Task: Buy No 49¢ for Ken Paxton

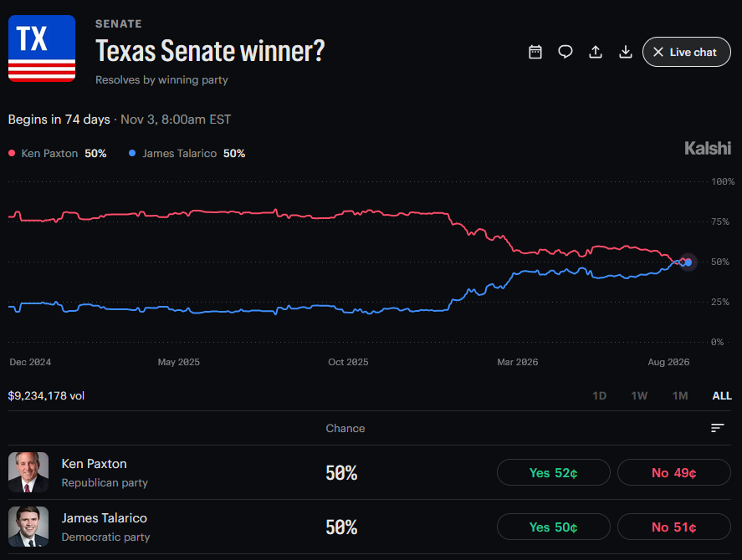Action: pos(674,472)
